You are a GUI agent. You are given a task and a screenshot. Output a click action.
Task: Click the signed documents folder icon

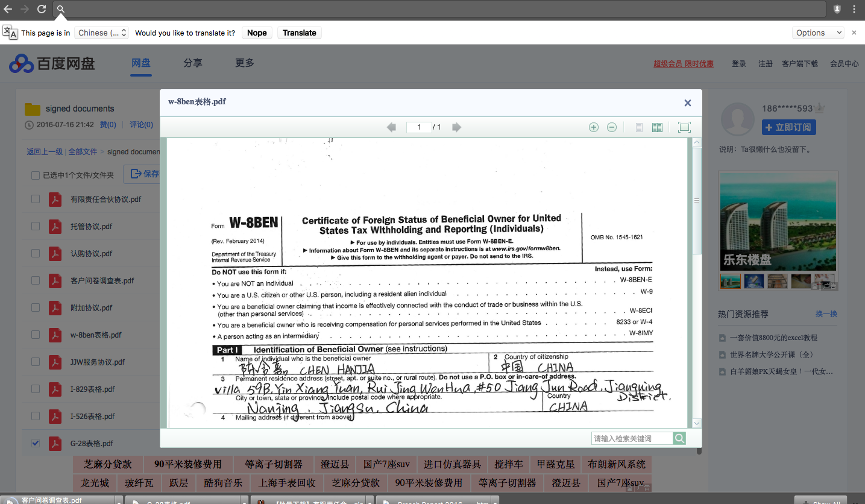33,109
